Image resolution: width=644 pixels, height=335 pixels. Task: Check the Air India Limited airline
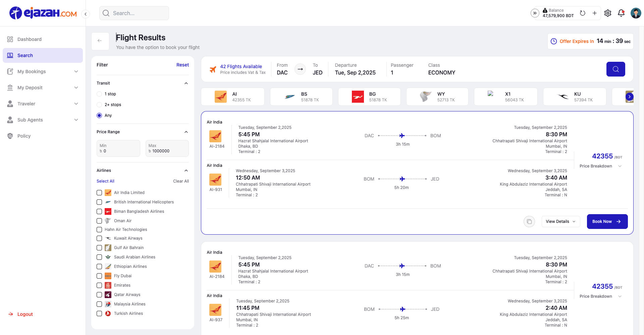point(99,193)
